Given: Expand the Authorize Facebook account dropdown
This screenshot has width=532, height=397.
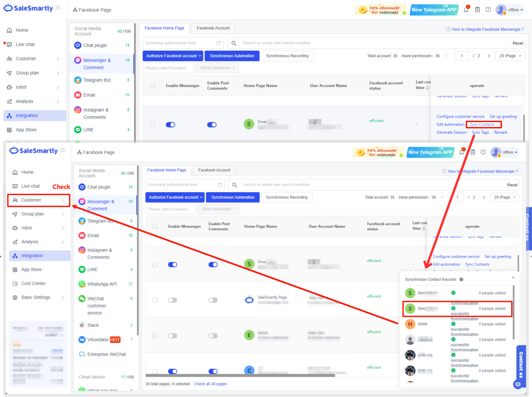Looking at the screenshot, I should click(175, 197).
